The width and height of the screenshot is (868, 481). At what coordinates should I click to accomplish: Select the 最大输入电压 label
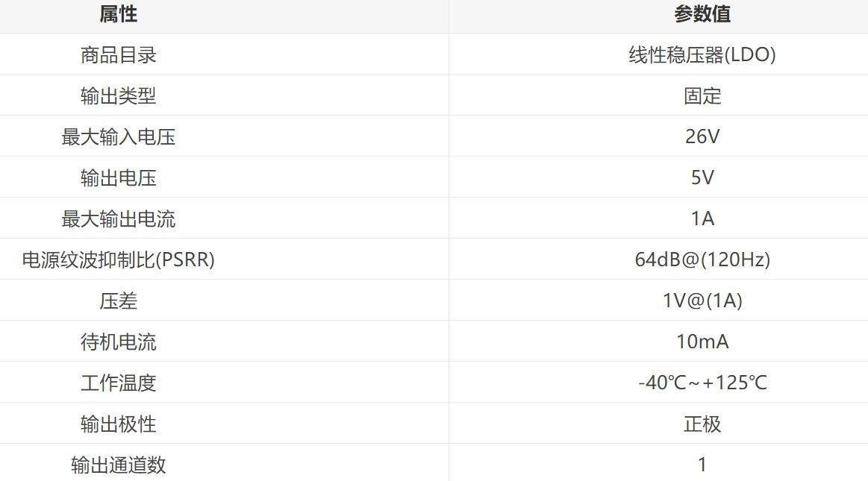click(118, 137)
